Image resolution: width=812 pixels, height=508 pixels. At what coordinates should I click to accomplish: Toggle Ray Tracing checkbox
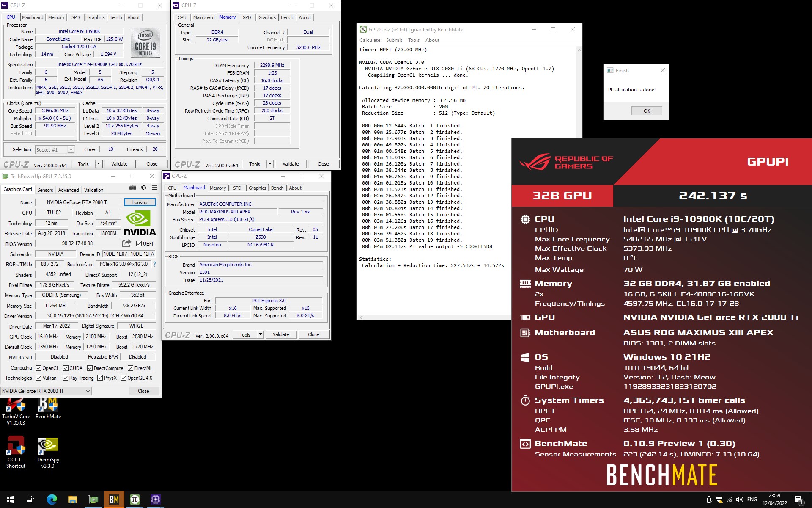click(x=65, y=378)
